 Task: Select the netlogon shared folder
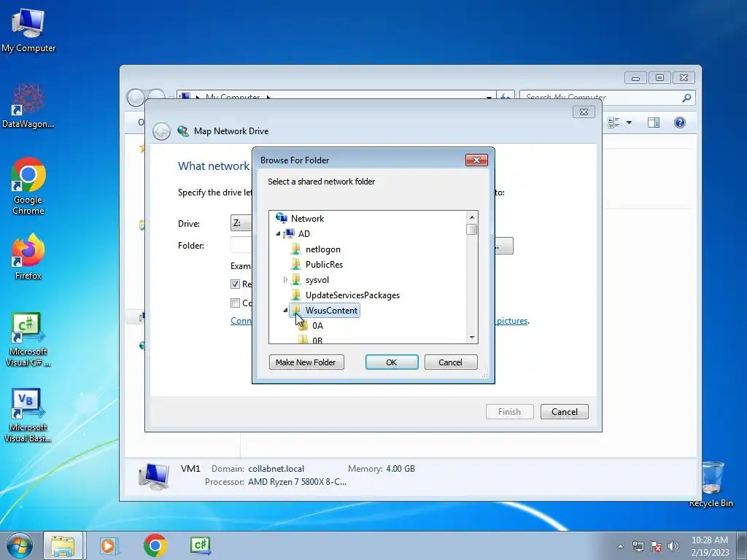click(323, 249)
